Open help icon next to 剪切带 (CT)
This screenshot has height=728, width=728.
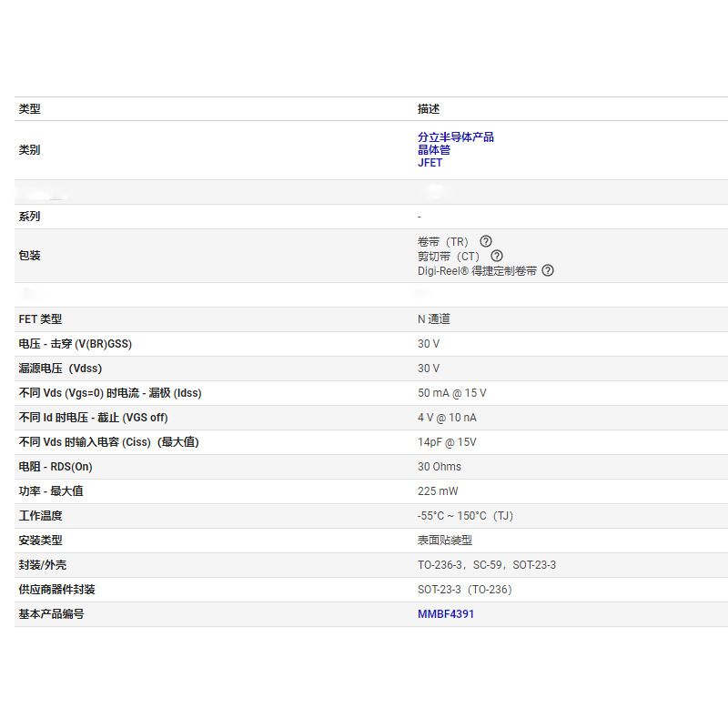point(497,256)
